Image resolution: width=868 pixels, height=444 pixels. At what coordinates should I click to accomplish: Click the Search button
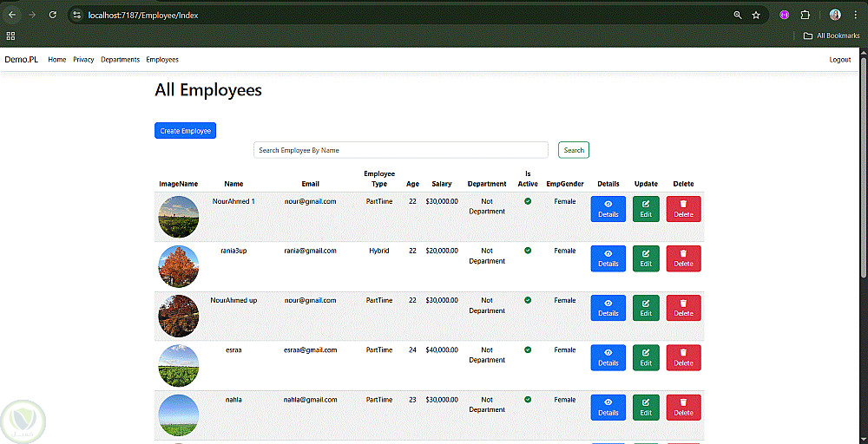574,150
